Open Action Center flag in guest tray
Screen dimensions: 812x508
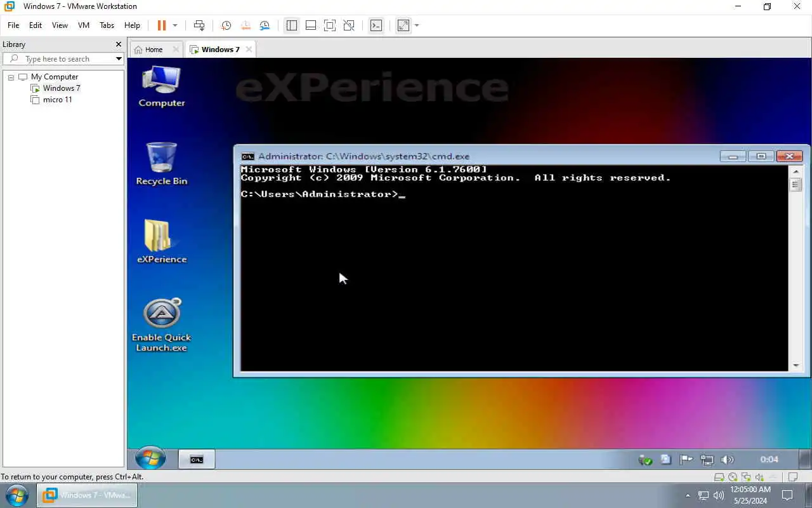pyautogui.click(x=686, y=460)
